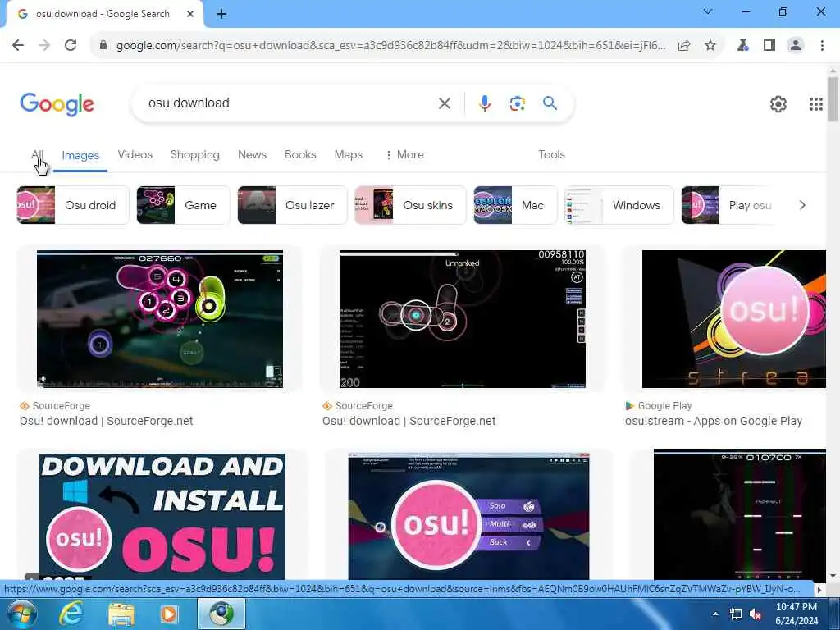The height and width of the screenshot is (630, 840).
Task: Open the osu menu Solo Multi image
Action: [x=468, y=517]
